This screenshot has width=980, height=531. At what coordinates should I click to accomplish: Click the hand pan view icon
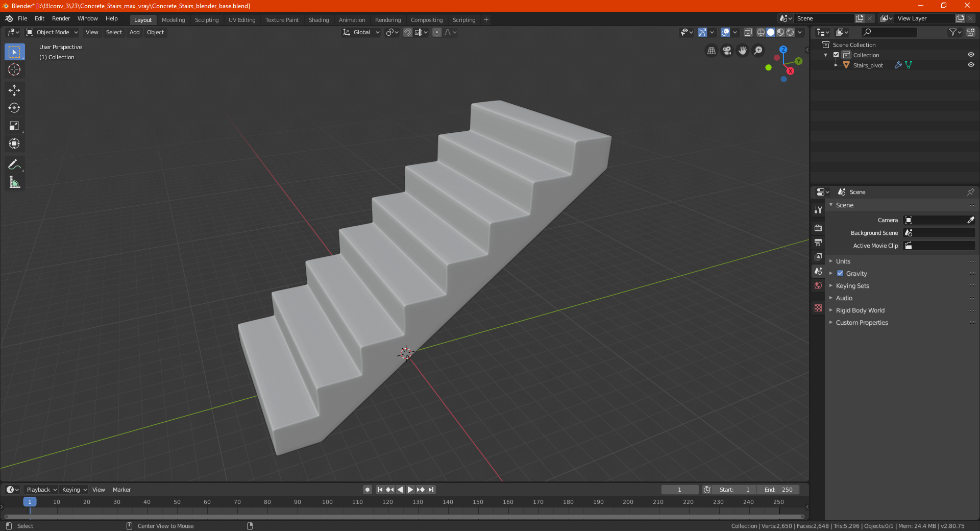point(743,51)
